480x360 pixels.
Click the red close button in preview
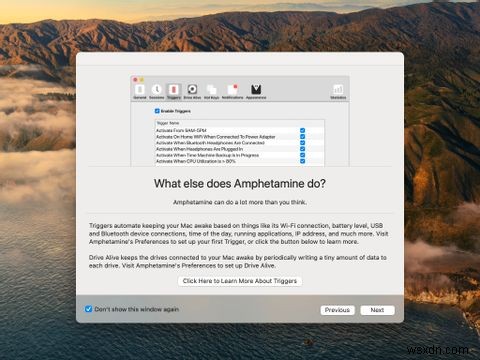(x=135, y=79)
